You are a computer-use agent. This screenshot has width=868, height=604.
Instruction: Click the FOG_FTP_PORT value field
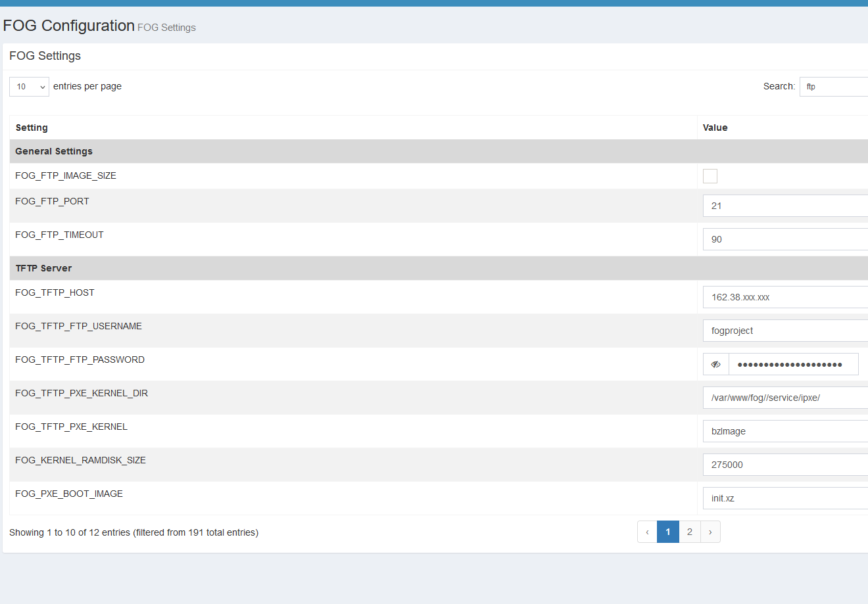785,206
